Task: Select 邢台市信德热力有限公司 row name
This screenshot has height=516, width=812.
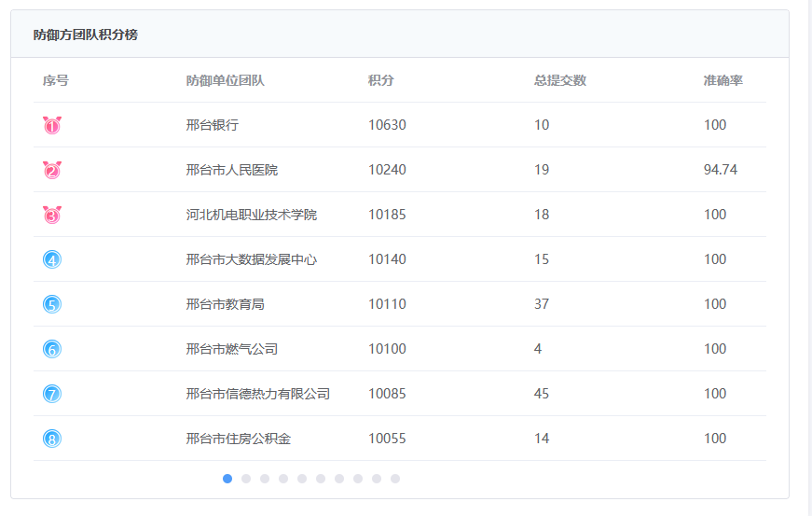Action: click(x=257, y=394)
